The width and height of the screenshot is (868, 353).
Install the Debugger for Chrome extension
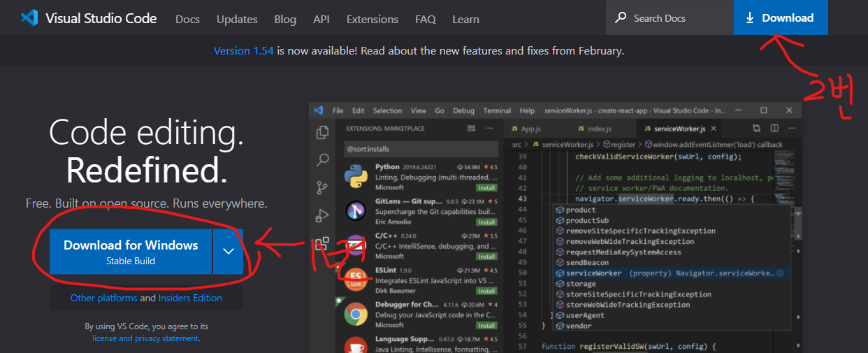coord(486,325)
